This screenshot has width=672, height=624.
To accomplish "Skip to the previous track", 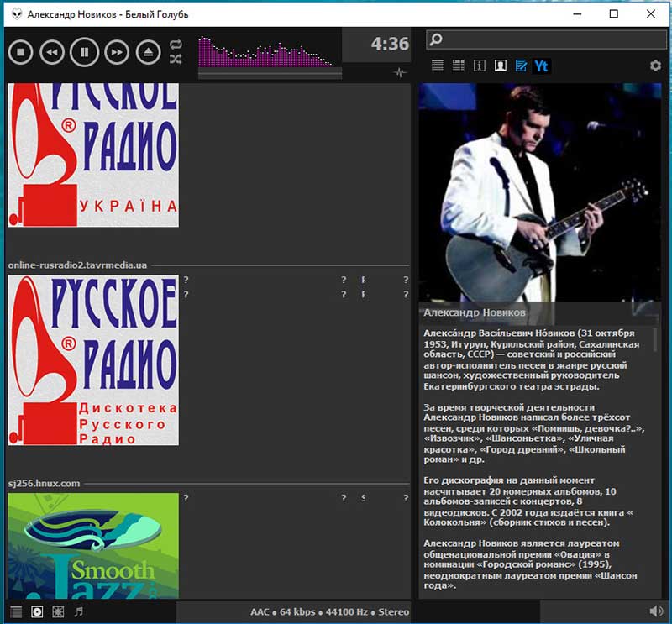I will coord(52,52).
